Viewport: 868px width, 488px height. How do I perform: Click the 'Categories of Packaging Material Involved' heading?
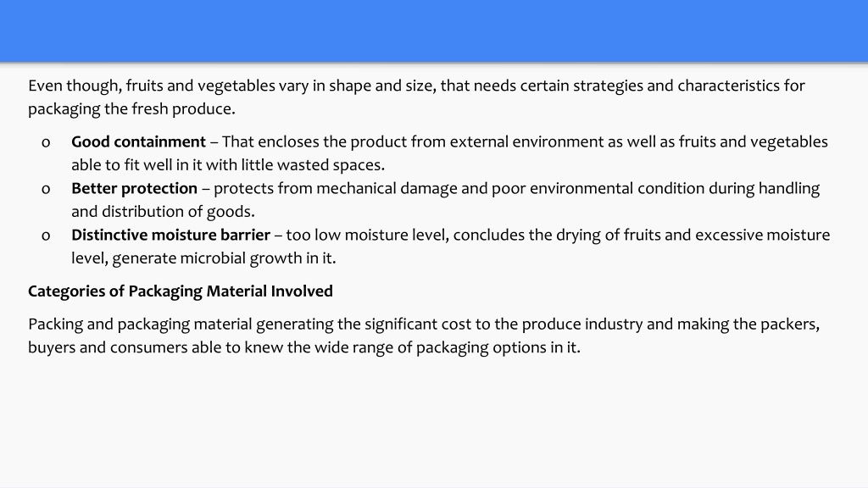click(x=181, y=291)
